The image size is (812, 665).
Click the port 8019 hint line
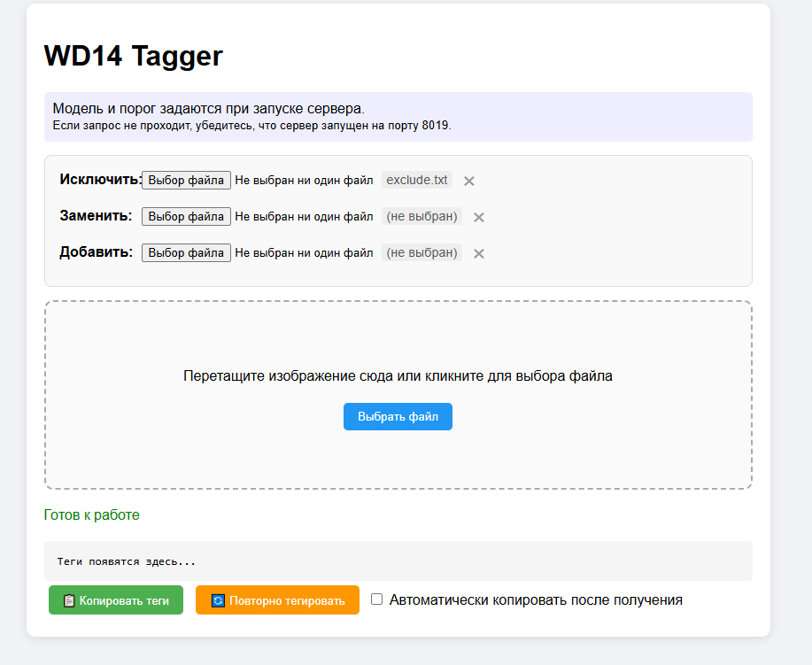pos(251,126)
